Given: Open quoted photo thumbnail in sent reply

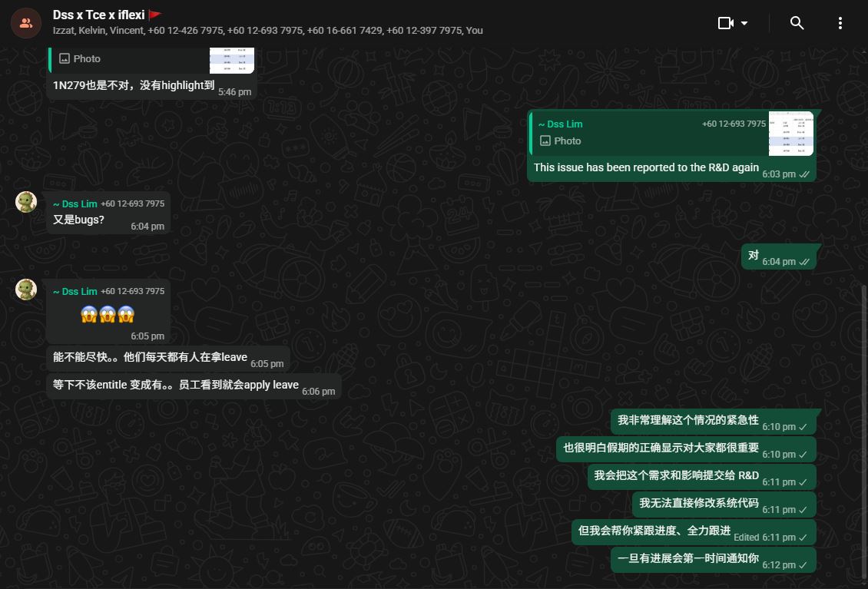Looking at the screenshot, I should (791, 134).
